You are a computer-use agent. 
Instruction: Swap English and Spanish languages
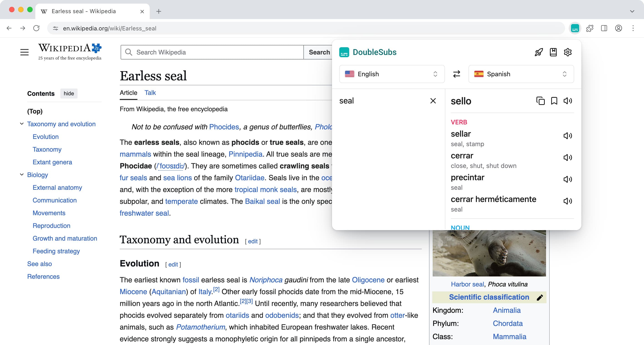click(456, 74)
